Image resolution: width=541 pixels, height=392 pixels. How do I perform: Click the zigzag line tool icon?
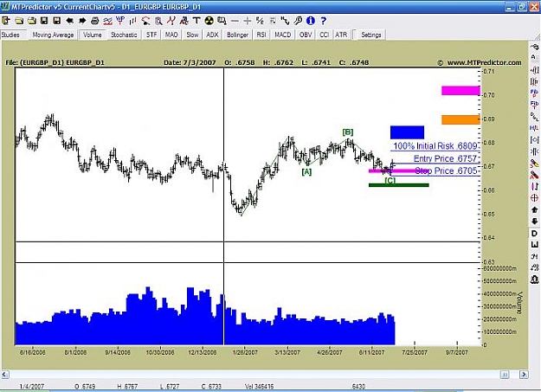click(x=285, y=21)
